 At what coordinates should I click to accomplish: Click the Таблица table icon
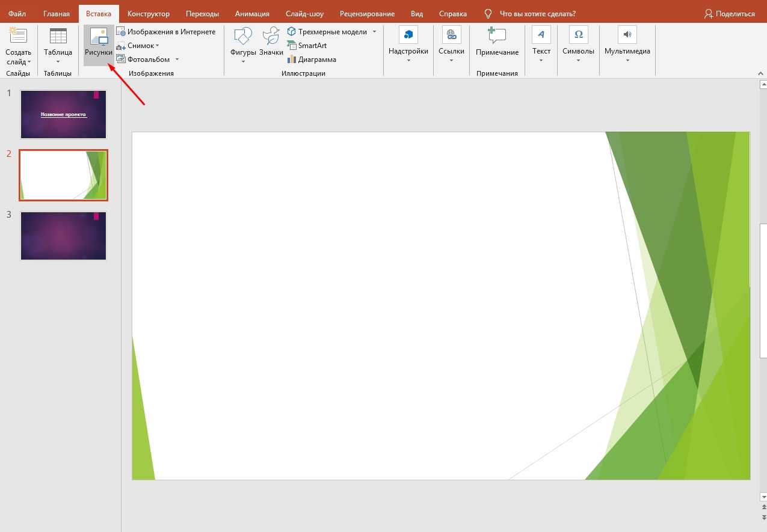point(58,37)
